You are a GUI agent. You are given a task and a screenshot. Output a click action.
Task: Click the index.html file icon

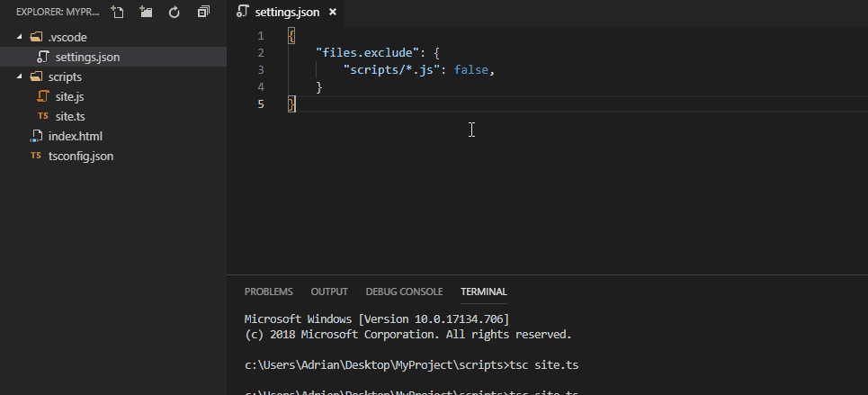click(36, 136)
